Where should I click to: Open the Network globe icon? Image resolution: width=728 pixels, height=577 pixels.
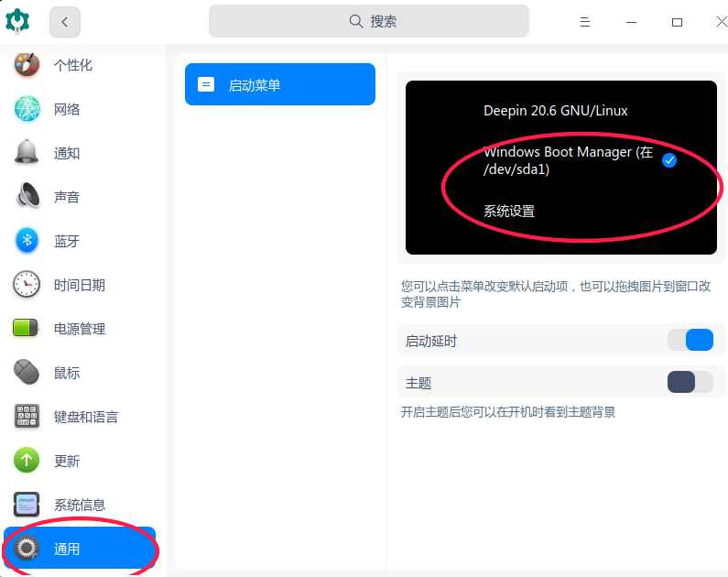27,109
